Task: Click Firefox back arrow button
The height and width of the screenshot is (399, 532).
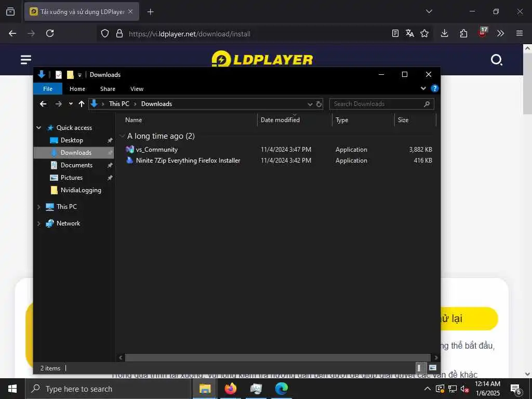Action: [12, 33]
